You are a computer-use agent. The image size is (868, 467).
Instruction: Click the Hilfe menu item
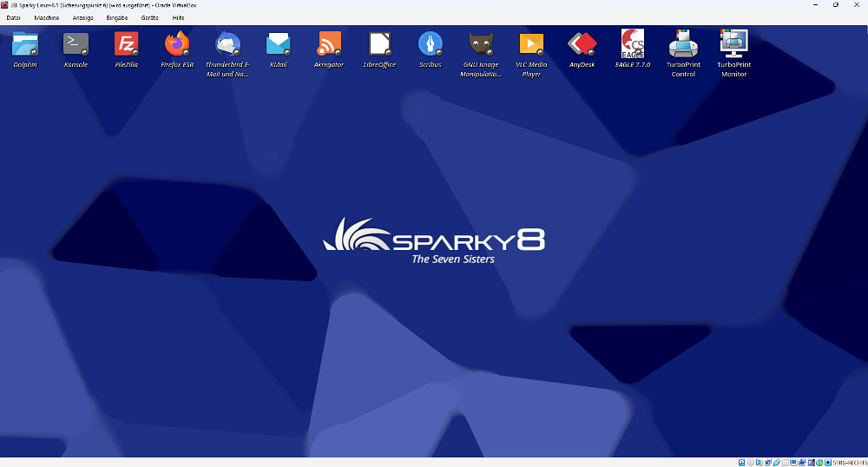click(178, 17)
